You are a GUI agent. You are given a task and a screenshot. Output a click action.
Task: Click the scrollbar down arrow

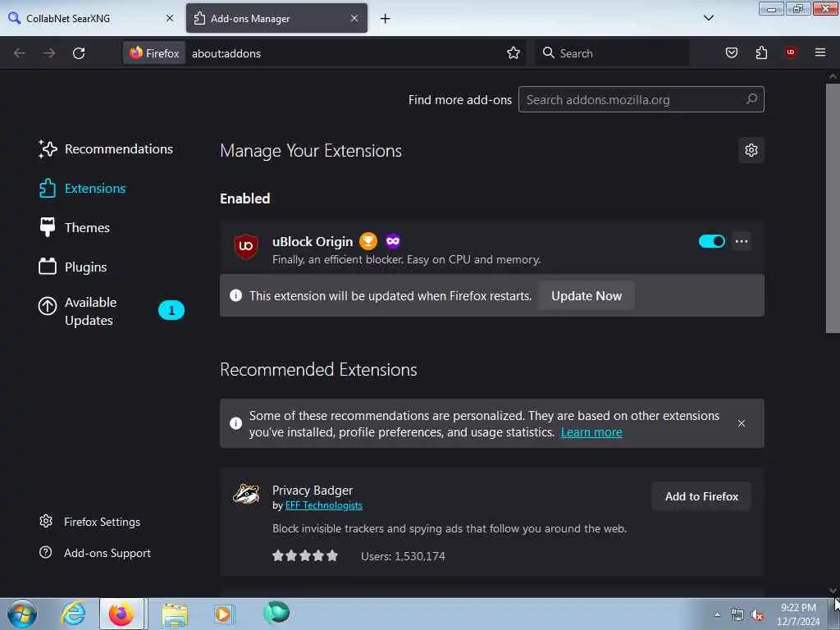[x=833, y=591]
